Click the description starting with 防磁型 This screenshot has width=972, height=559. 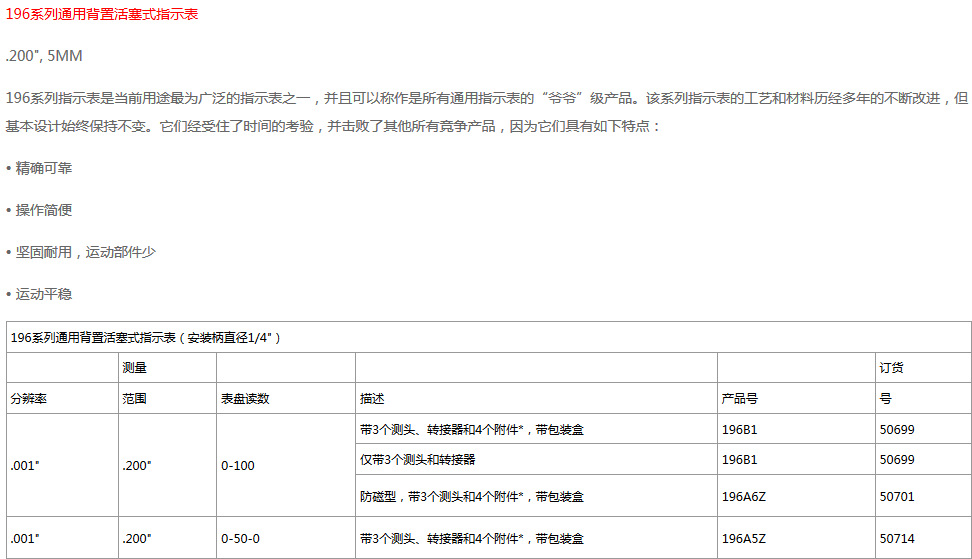click(472, 496)
